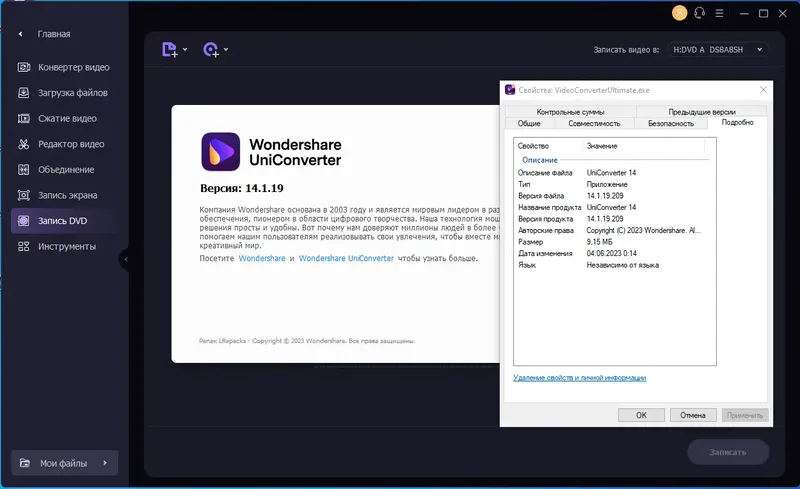Click the Wondershare UniConverter logo
The image size is (800, 489).
pos(220,152)
